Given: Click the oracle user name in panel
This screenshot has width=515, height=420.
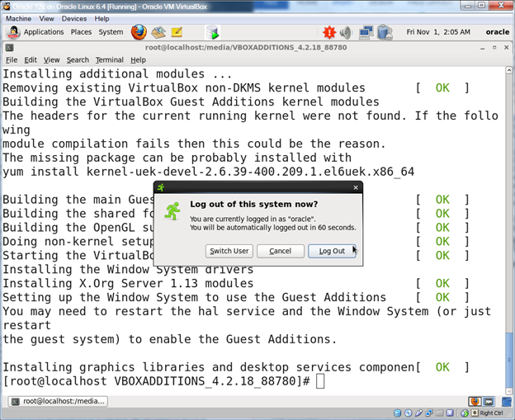Looking at the screenshot, I should (497, 32).
